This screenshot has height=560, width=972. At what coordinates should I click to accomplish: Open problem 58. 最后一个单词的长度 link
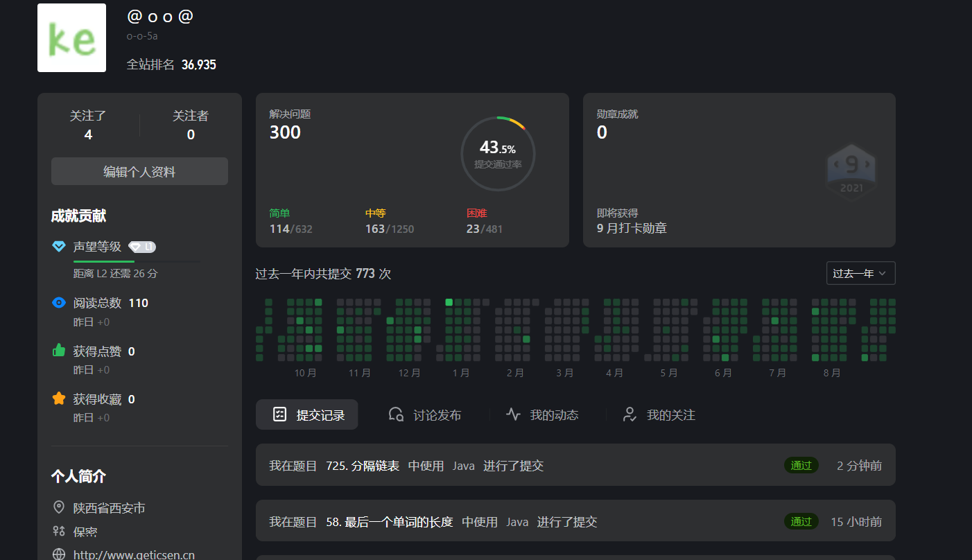click(x=390, y=522)
